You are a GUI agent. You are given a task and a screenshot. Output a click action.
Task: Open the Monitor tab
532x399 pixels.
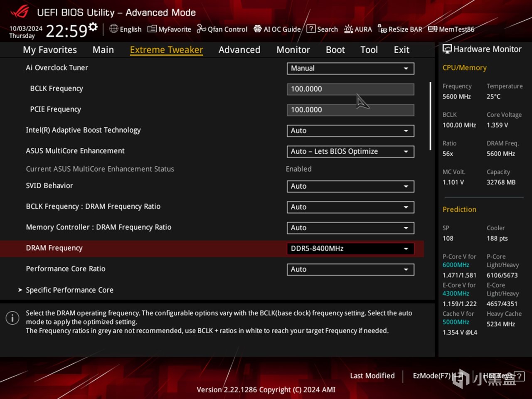(293, 50)
